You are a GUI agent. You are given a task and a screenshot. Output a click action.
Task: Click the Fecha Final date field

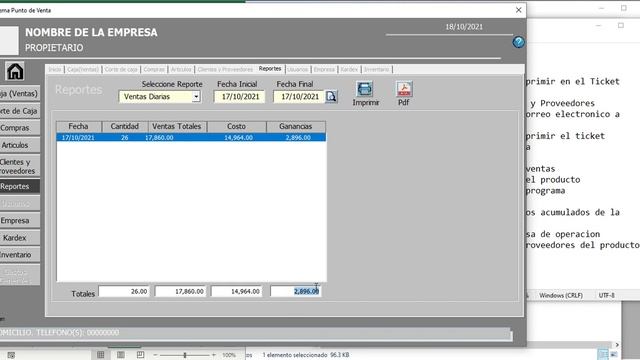click(299, 97)
